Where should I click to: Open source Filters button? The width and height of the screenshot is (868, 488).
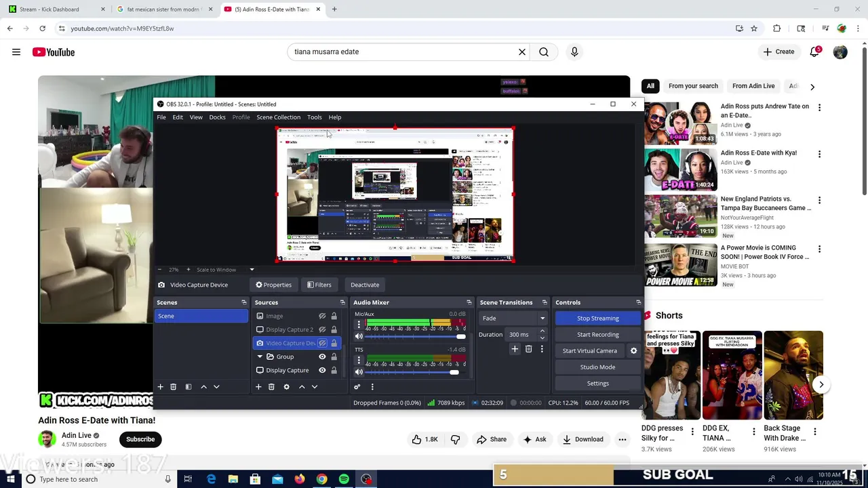point(319,285)
